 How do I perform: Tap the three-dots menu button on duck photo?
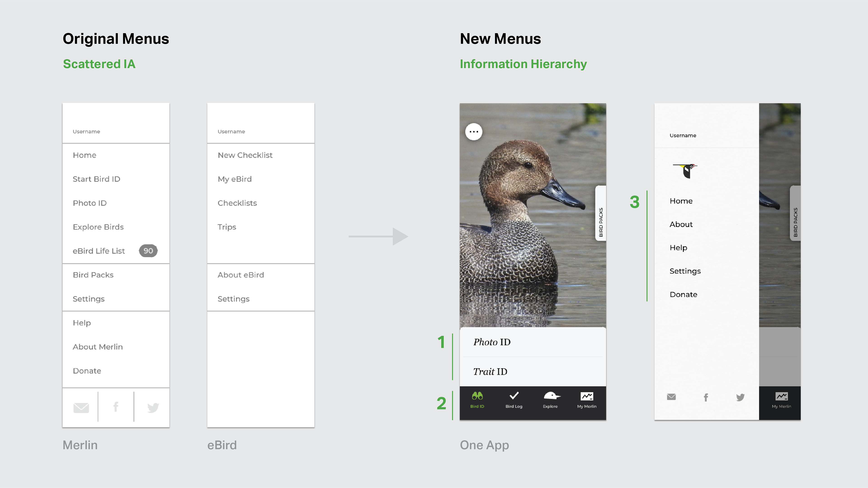tap(474, 132)
